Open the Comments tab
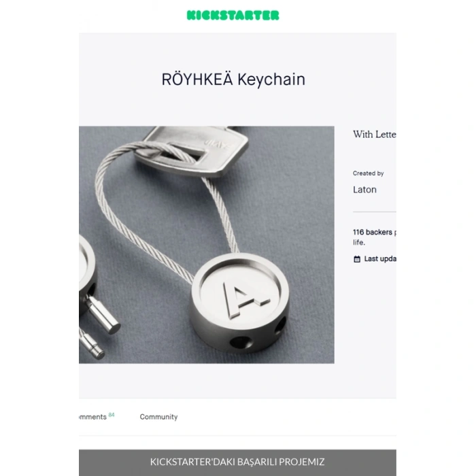 tap(92, 417)
